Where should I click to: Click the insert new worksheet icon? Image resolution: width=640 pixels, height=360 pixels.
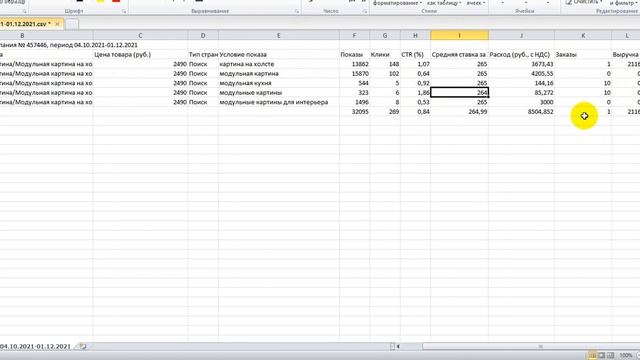point(83,346)
